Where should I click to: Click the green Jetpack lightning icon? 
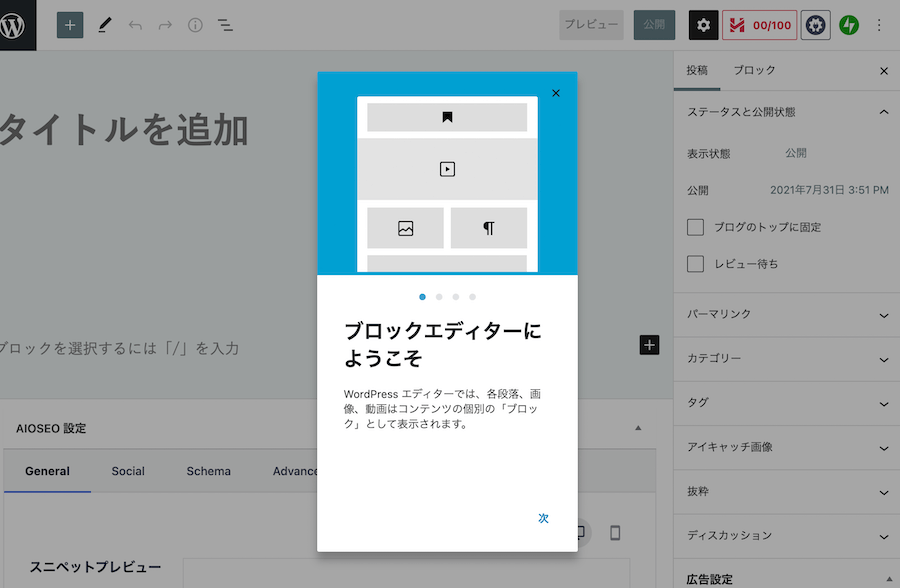point(849,25)
